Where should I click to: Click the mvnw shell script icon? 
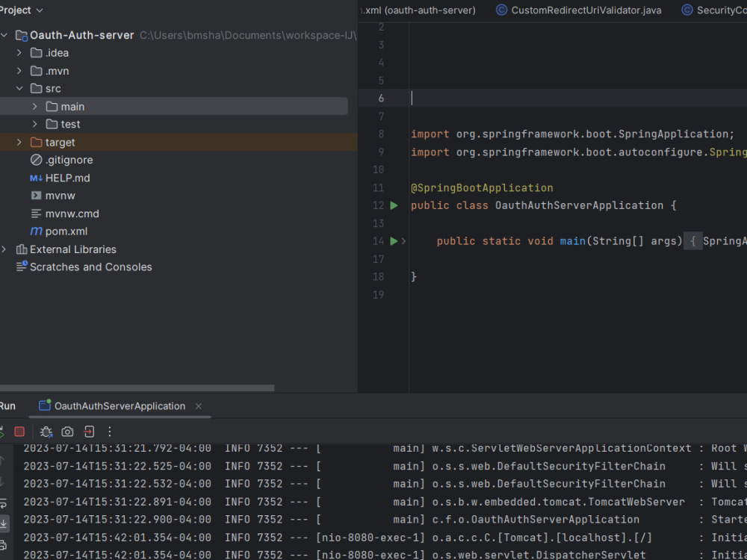coord(36,196)
